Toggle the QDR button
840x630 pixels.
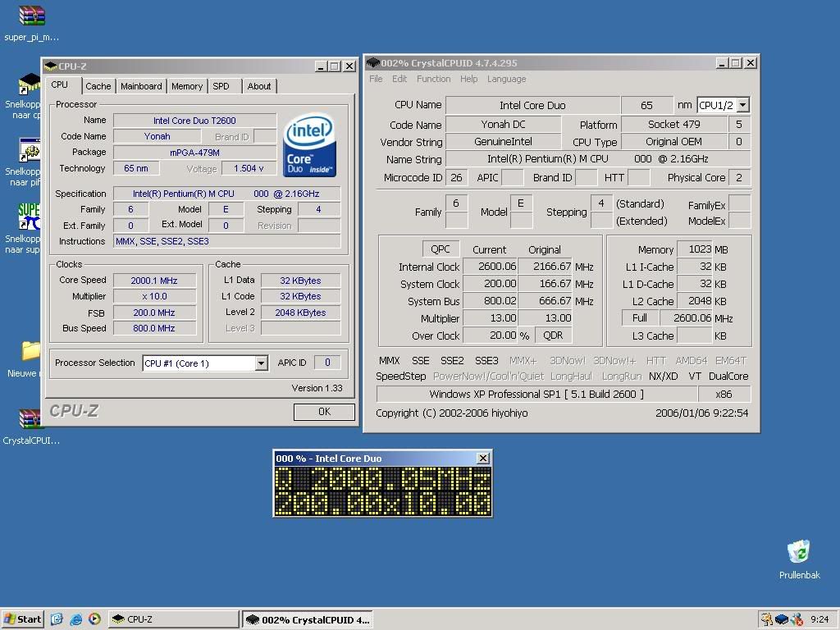[554, 336]
